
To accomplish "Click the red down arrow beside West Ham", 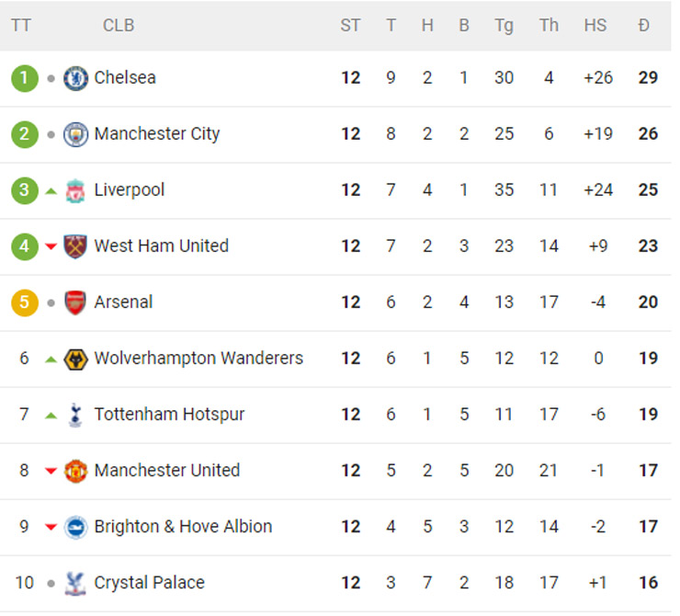I will tap(51, 247).
